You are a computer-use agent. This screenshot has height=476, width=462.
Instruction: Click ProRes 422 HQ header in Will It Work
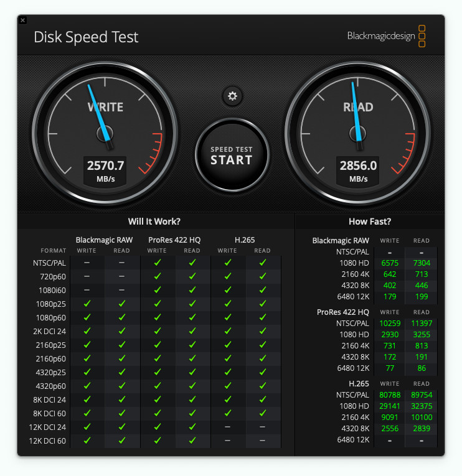[174, 240]
